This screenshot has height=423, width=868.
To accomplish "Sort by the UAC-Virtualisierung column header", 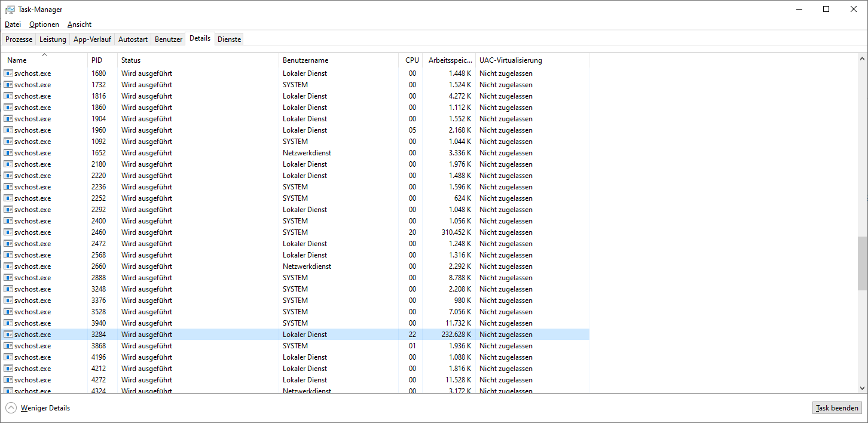I will click(x=532, y=60).
